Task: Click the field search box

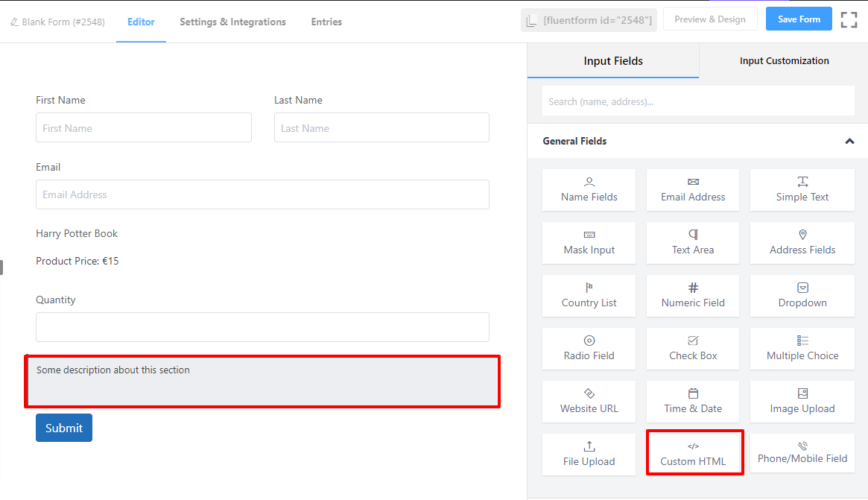Action: click(698, 101)
